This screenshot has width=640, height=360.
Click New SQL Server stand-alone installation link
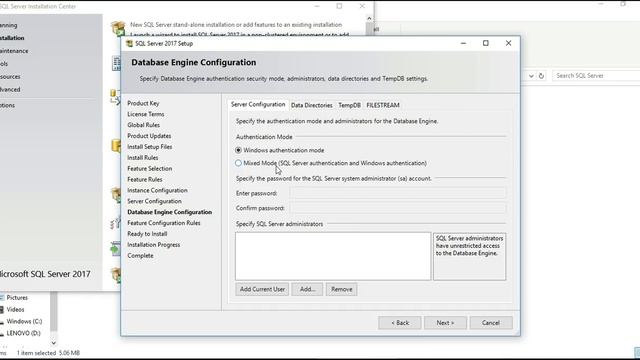coord(236,24)
